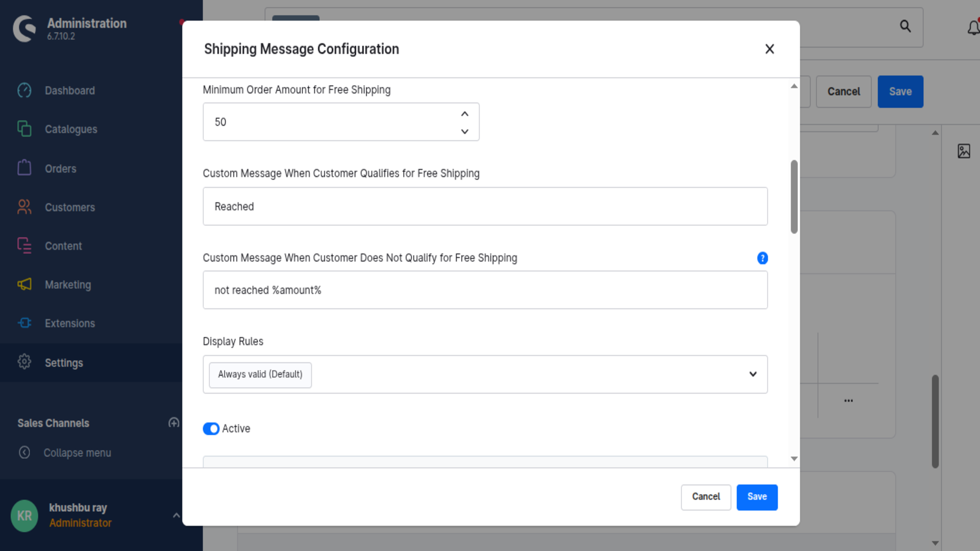Screen dimensions: 980x551
Task: Increase the minimum order amount value
Action: (x=464, y=114)
